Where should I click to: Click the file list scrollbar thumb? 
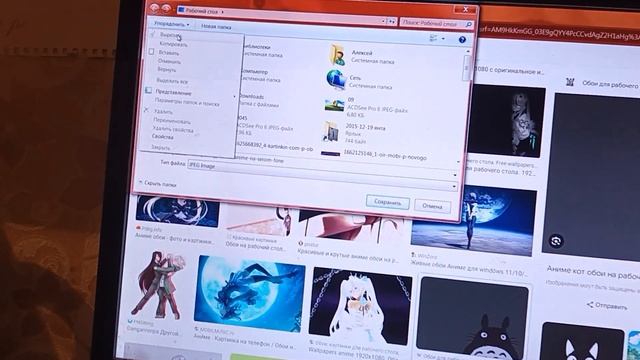point(467,69)
